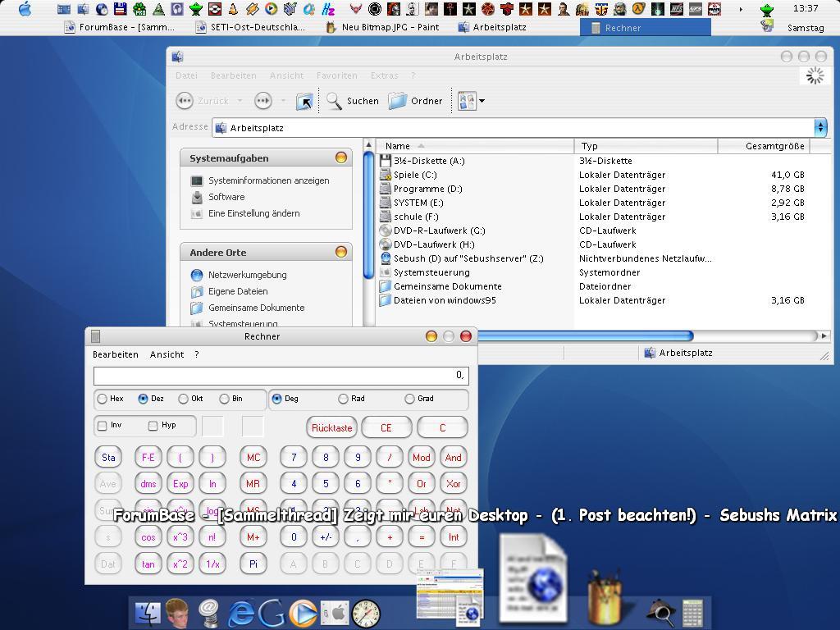Screen dimensions: 840x630
Task: Click the Suchen magnifier icon in toolbar
Action: 334,101
